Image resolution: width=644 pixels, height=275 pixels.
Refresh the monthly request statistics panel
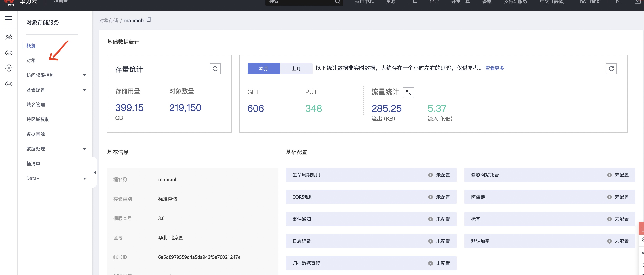pyautogui.click(x=611, y=68)
